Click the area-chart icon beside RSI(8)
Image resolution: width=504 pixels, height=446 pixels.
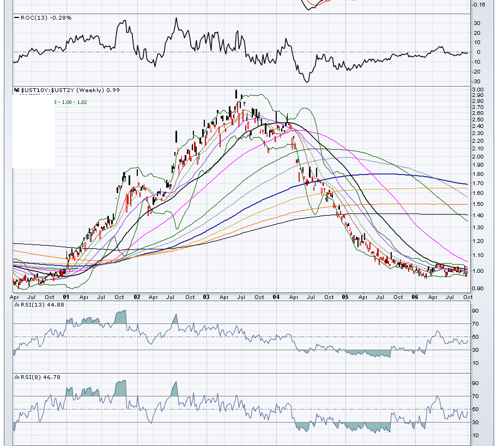click(17, 377)
